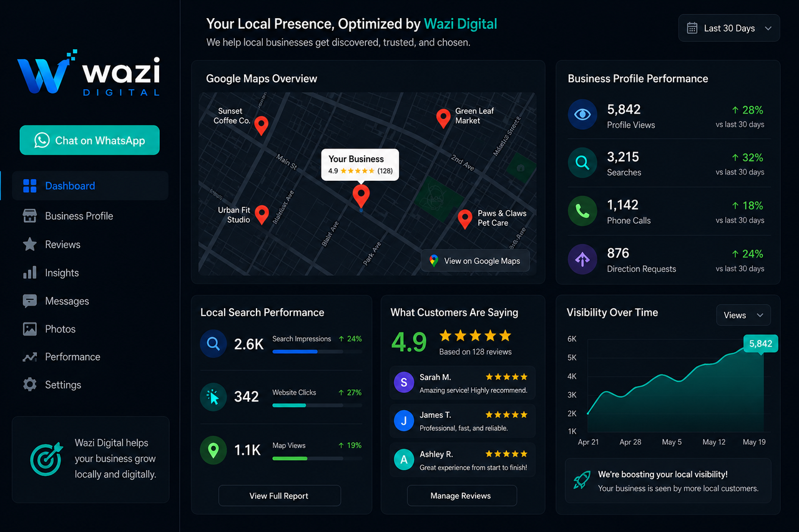Click the 3,215 Searches value

tap(623, 157)
